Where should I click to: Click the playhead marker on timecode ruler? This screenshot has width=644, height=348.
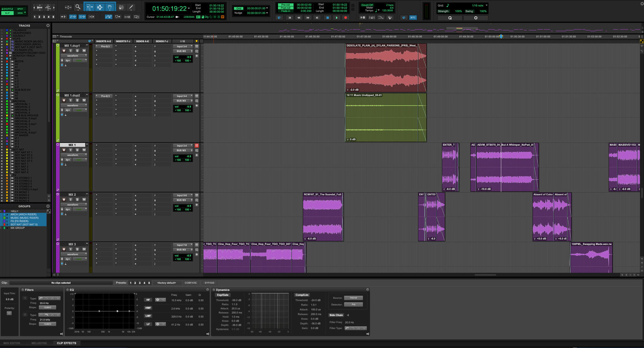[x=501, y=37]
